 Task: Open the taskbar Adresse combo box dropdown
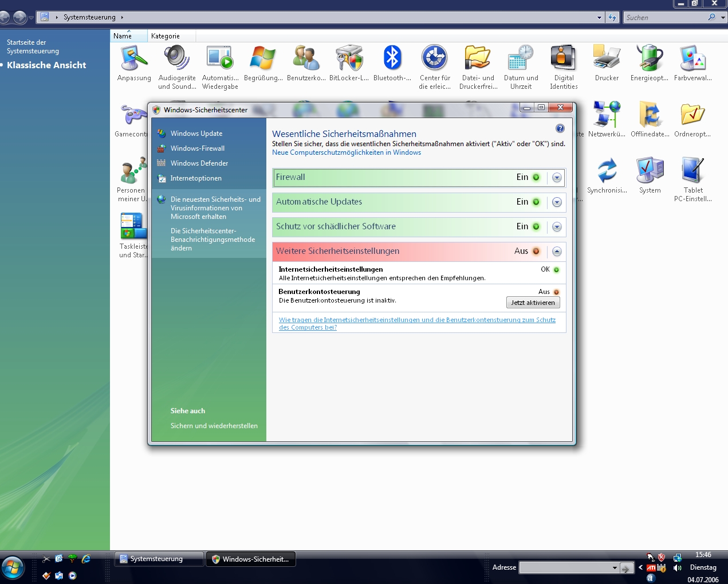[615, 568]
